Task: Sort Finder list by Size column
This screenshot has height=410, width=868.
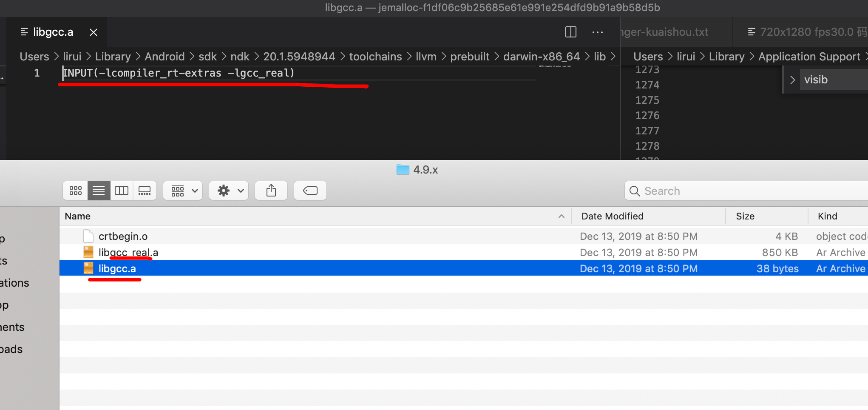Action: [767, 216]
